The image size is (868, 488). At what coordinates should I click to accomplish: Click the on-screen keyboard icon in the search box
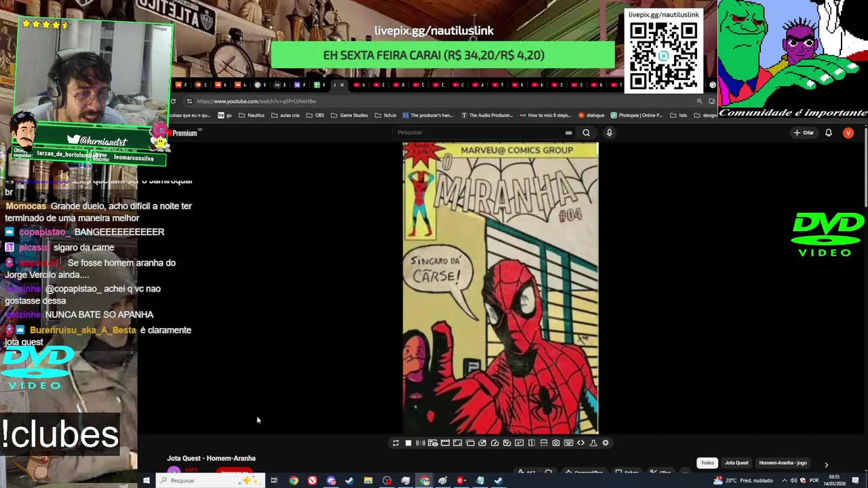568,133
